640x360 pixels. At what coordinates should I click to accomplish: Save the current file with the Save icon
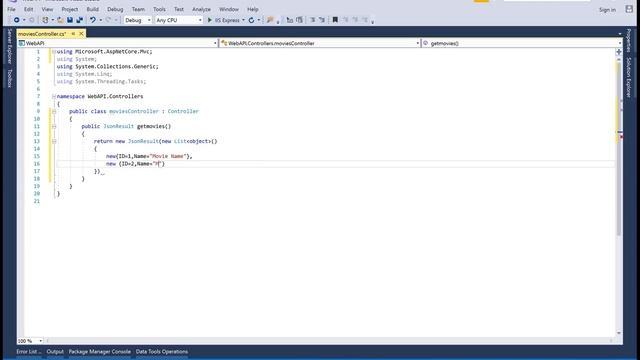click(70, 20)
